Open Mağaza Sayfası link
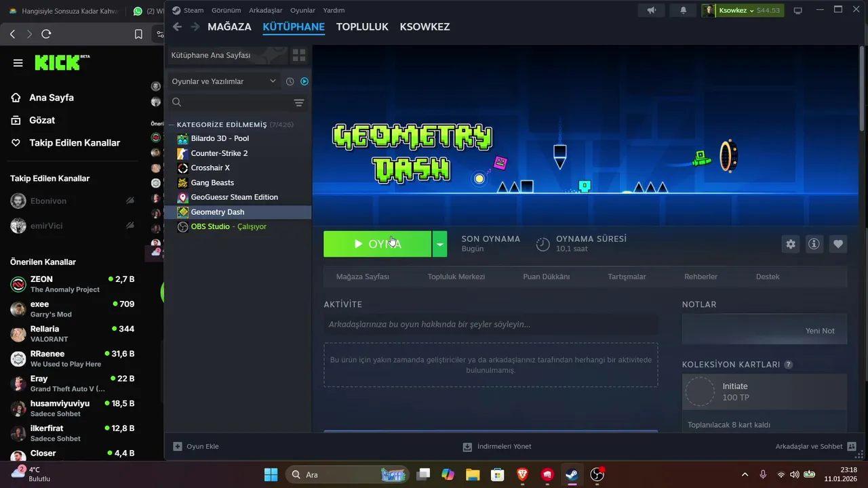Image resolution: width=868 pixels, height=488 pixels. [x=363, y=277]
